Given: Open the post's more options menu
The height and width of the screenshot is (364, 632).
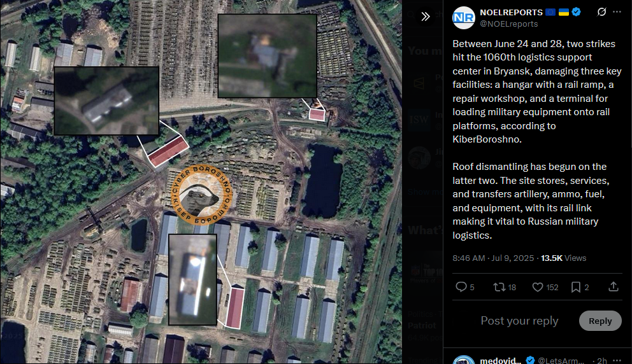Looking at the screenshot, I should (x=617, y=12).
